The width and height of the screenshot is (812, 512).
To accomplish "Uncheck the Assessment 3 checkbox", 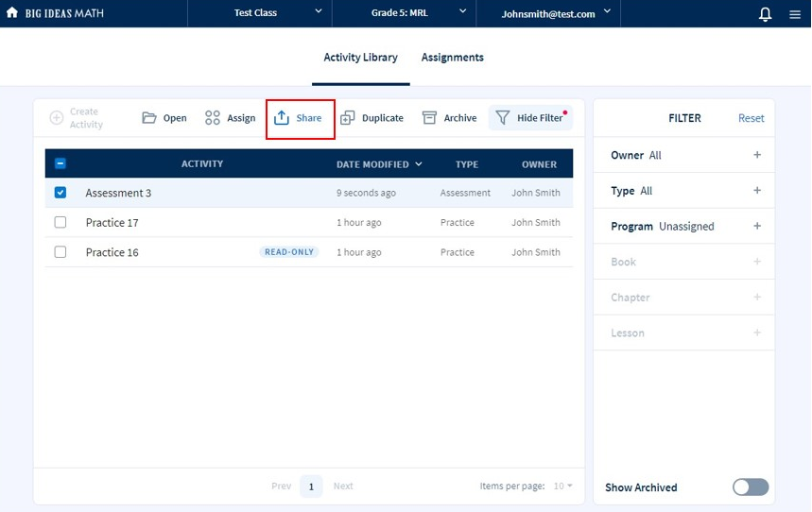I will [x=60, y=193].
